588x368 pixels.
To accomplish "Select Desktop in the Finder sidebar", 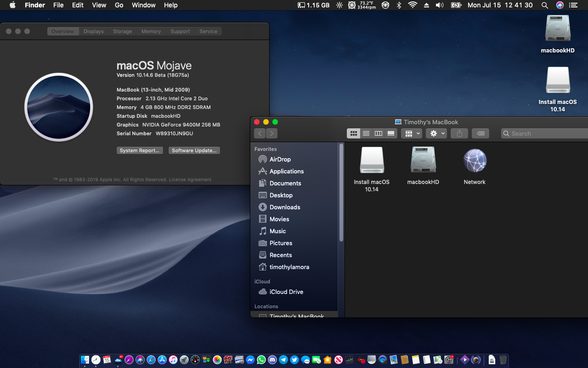I will (x=281, y=195).
